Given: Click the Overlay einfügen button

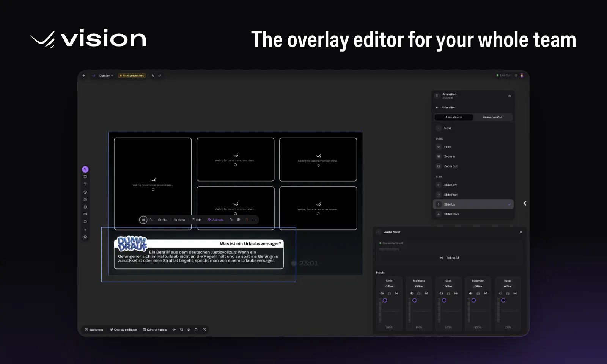Looking at the screenshot, I should (123, 330).
